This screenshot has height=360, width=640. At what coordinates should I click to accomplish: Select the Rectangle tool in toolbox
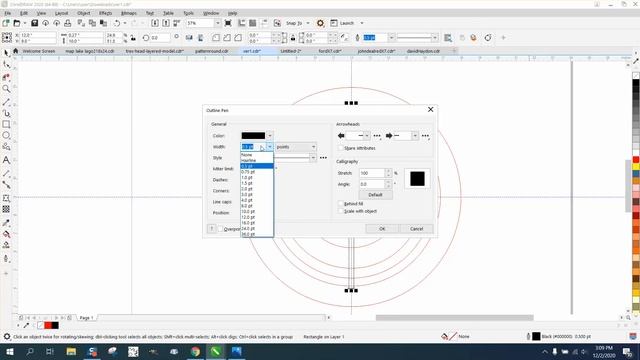[x=6, y=124]
